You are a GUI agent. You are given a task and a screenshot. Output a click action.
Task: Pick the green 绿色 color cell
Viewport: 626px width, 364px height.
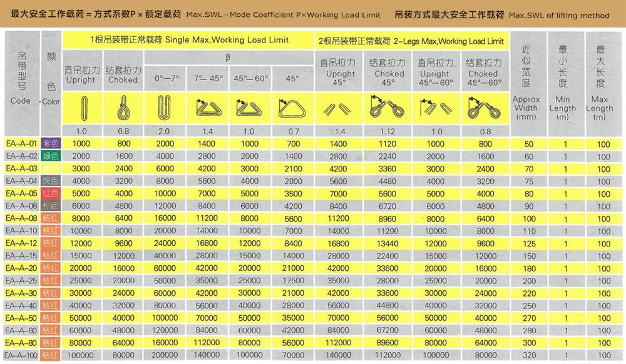(51, 156)
